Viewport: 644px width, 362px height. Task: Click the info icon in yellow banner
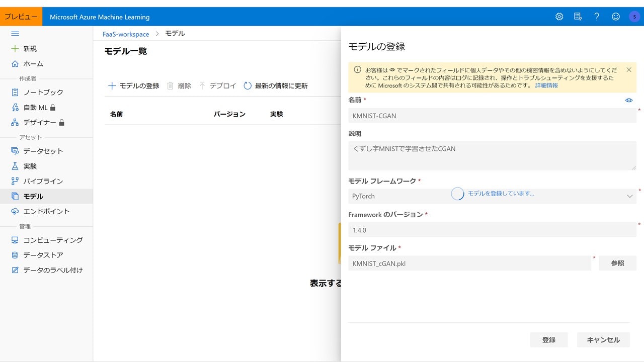tap(357, 70)
